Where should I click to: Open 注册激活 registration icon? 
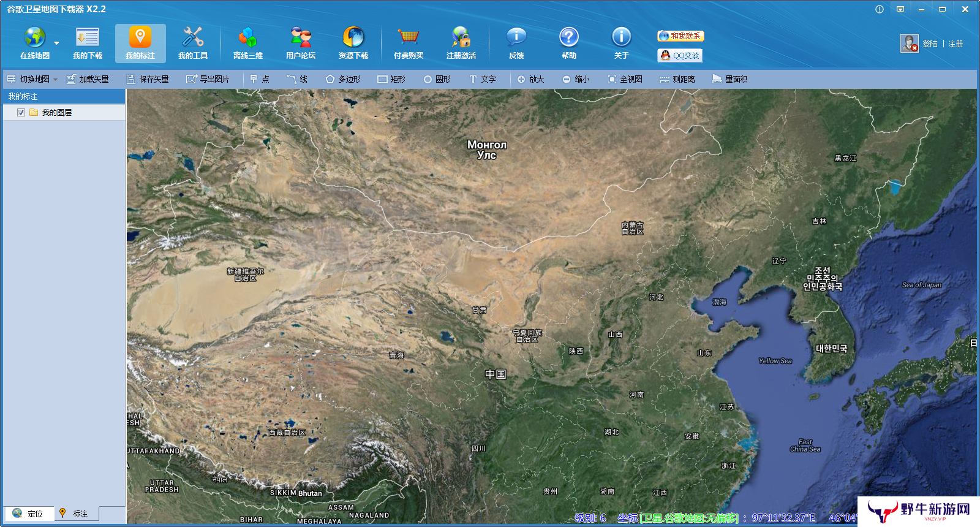461,37
